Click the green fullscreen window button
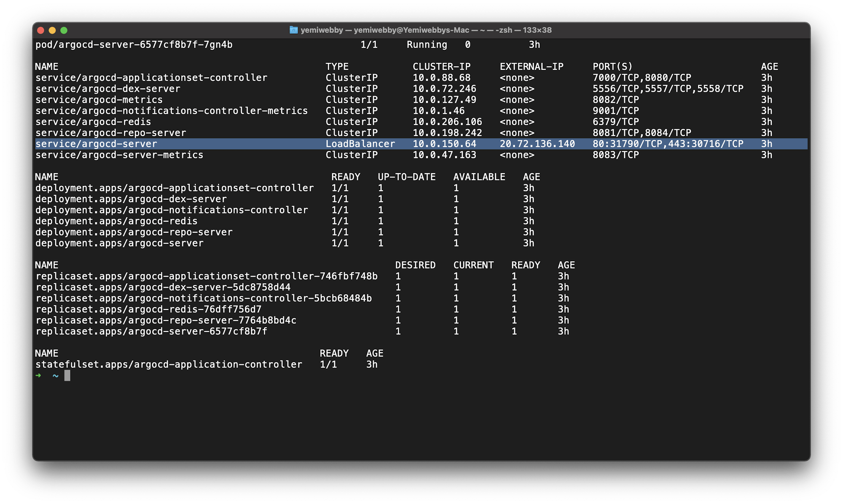This screenshot has height=504, width=843. [x=64, y=30]
